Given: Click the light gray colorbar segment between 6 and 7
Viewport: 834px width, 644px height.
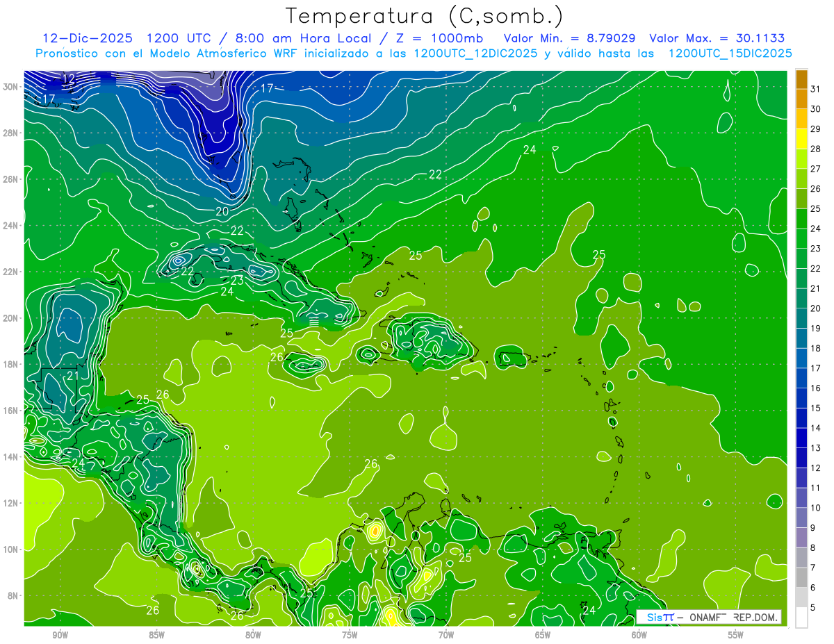Looking at the screenshot, I should pyautogui.click(x=801, y=577).
